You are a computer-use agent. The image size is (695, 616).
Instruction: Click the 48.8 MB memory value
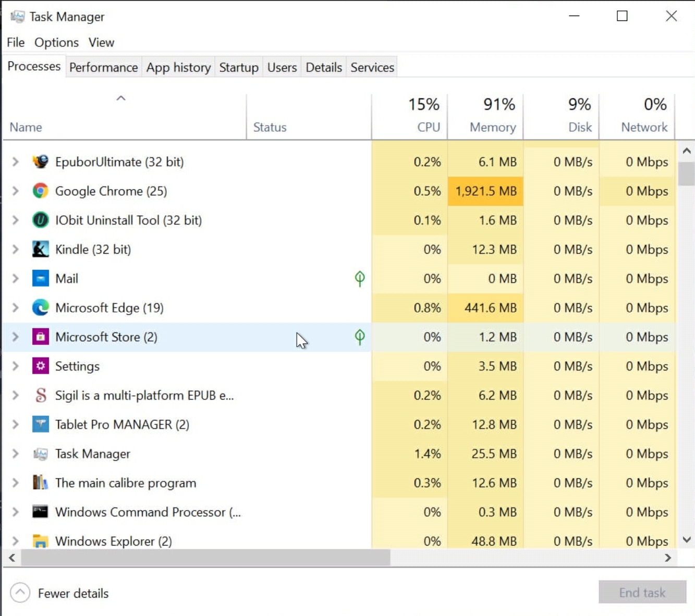pos(494,541)
